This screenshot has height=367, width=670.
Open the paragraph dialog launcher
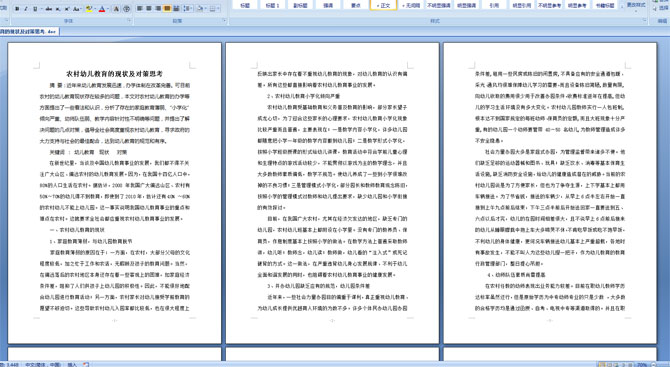(x=224, y=20)
